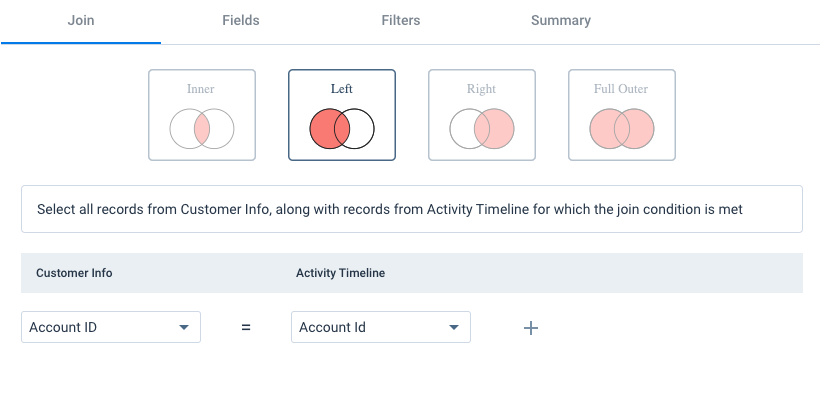Add a join condition with plus icon
The height and width of the screenshot is (404, 820).
[x=531, y=328]
